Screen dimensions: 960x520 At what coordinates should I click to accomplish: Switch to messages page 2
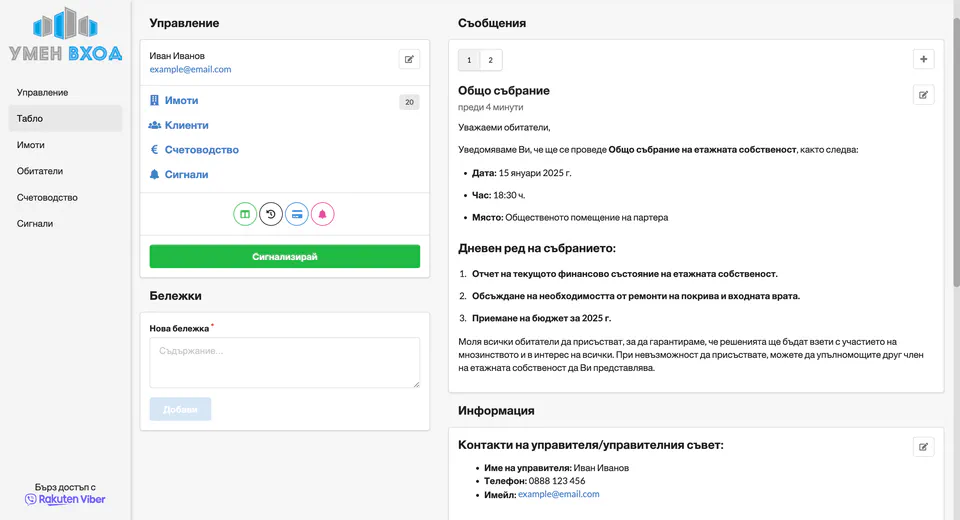point(490,60)
